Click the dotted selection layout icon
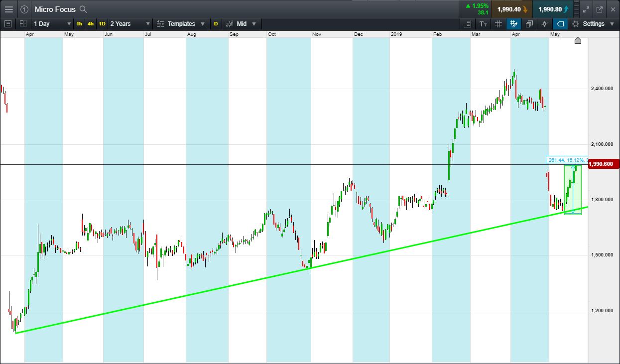This screenshot has width=620, height=364. [x=23, y=23]
